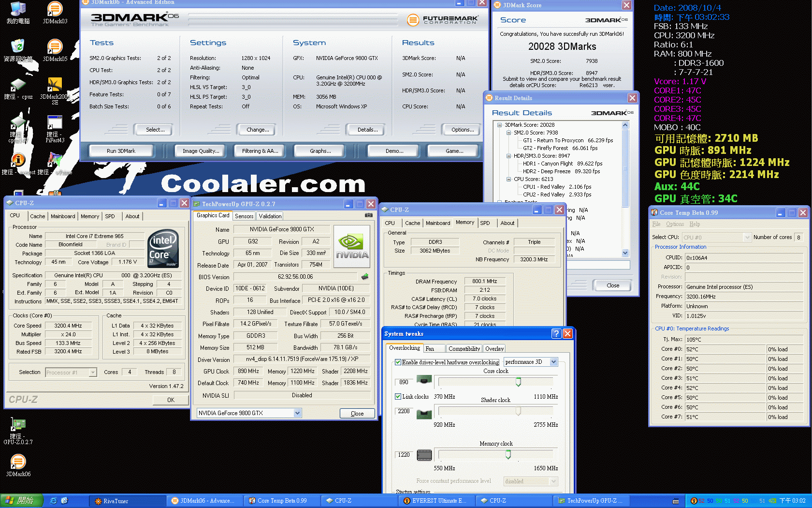Open the Compatibility tab in System tweaks
The image size is (812, 508).
pos(464,348)
